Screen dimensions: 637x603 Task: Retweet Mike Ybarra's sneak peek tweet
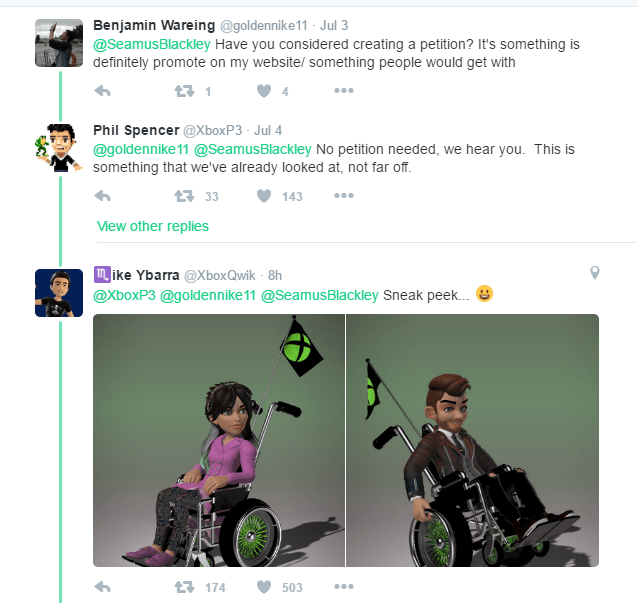(x=184, y=587)
